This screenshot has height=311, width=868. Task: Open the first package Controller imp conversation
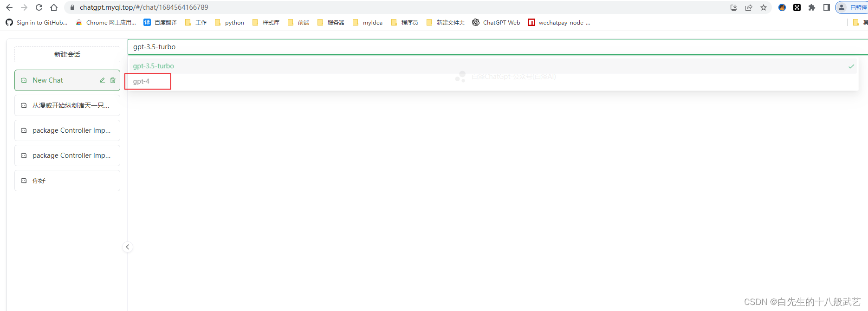[x=67, y=130]
